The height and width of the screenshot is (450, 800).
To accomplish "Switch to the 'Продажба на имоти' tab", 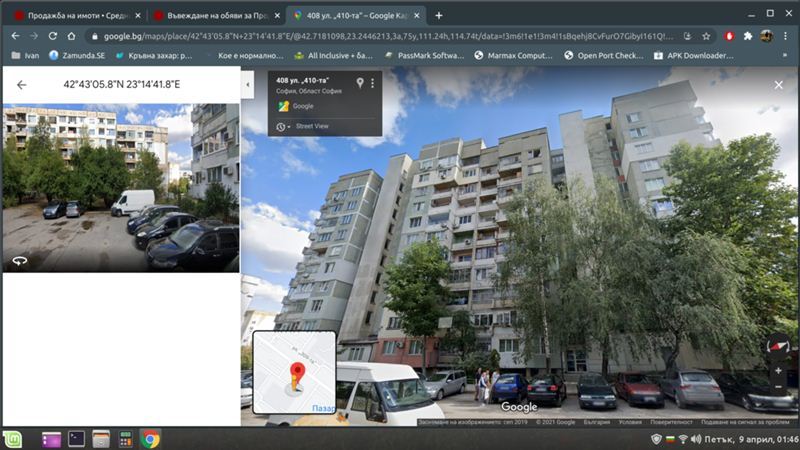I will (x=75, y=16).
